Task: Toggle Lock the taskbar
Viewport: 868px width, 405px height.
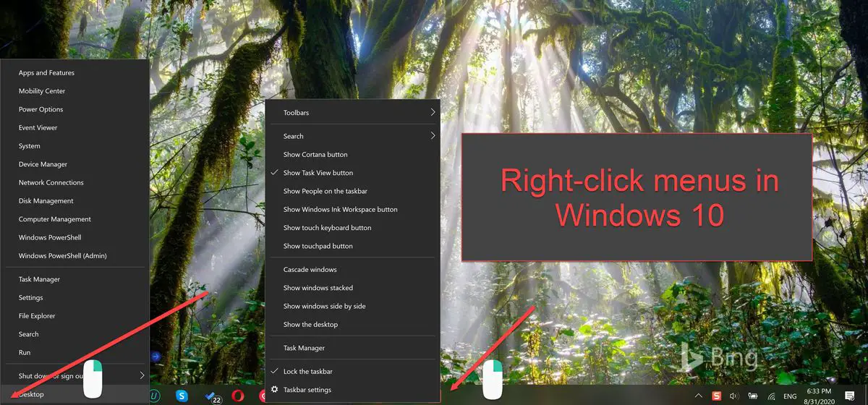Action: pos(352,371)
